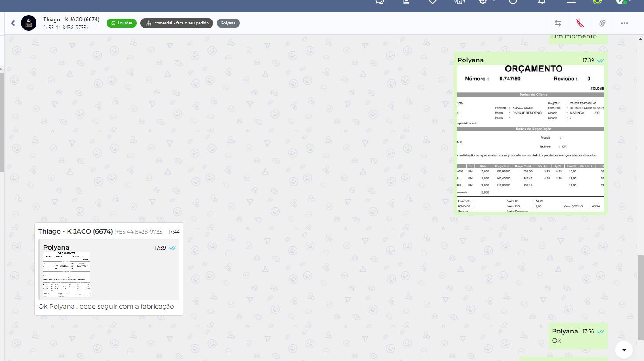This screenshot has width=644, height=361.
Task: Open the user profile avatar menu
Action: (620, 2)
